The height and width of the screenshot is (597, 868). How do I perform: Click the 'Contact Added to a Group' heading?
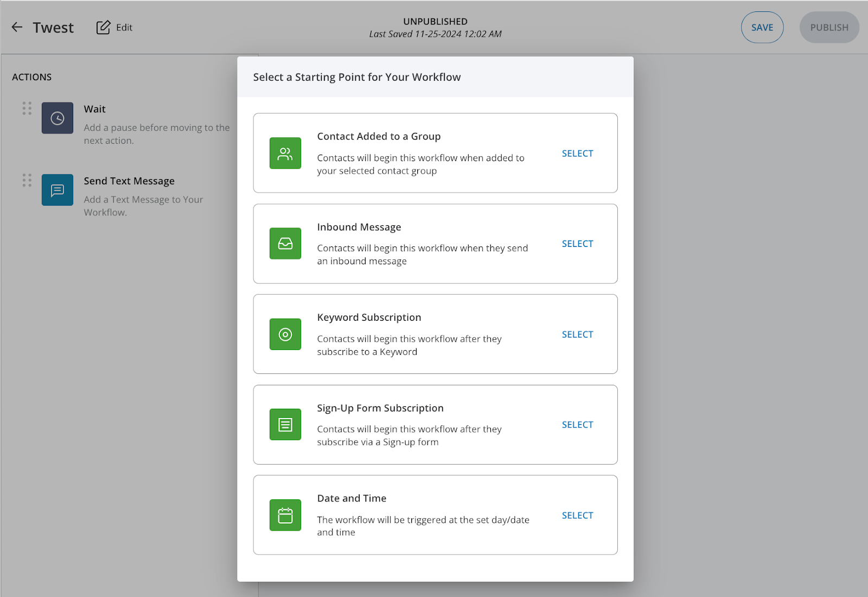click(x=379, y=136)
